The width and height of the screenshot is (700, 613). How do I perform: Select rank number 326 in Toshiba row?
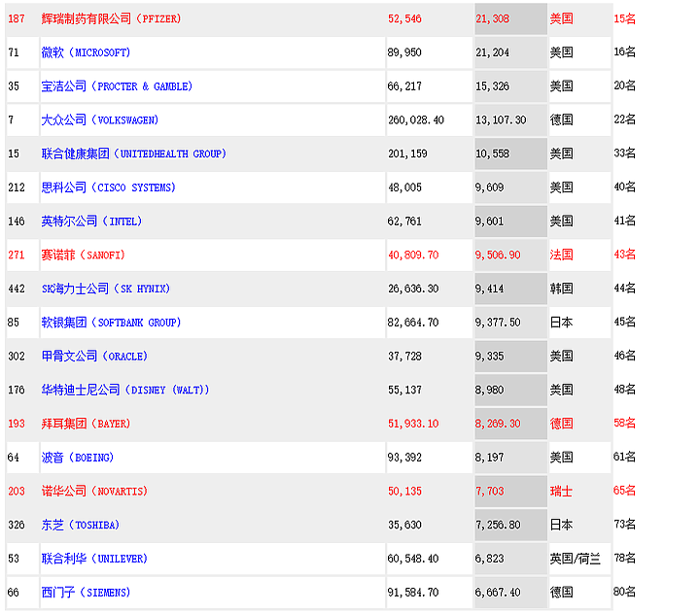point(17,525)
